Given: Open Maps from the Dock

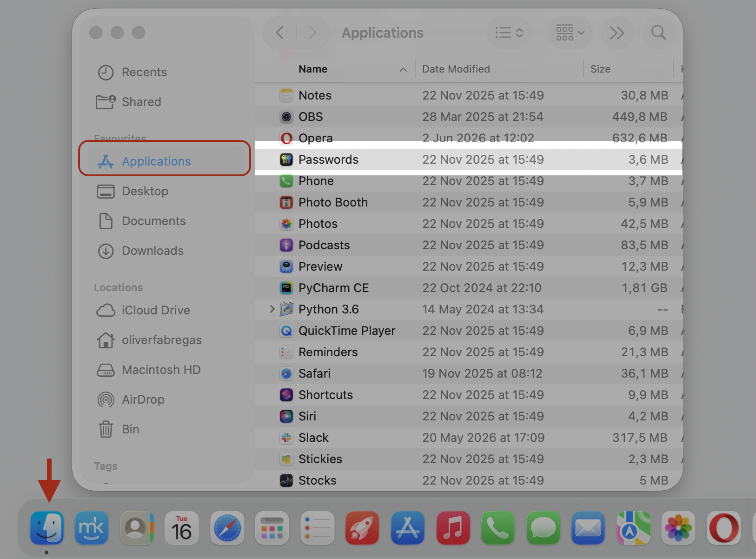Looking at the screenshot, I should (633, 528).
